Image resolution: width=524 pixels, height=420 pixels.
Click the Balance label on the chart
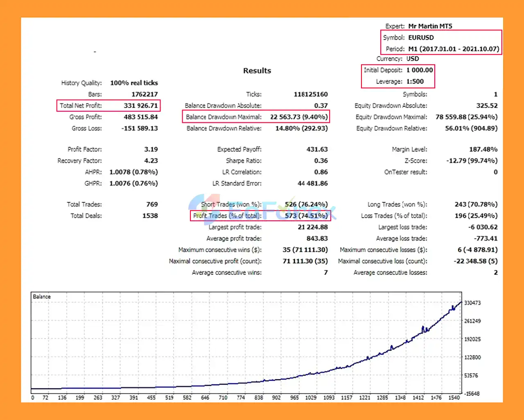[x=42, y=296]
